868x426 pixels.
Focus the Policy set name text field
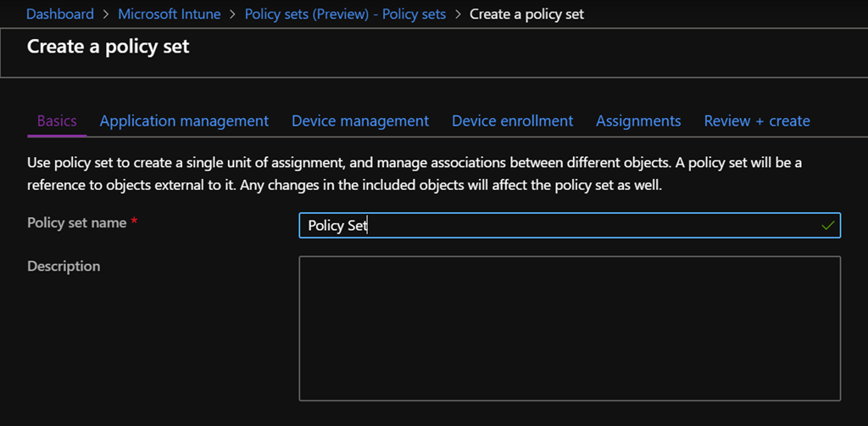click(x=559, y=226)
